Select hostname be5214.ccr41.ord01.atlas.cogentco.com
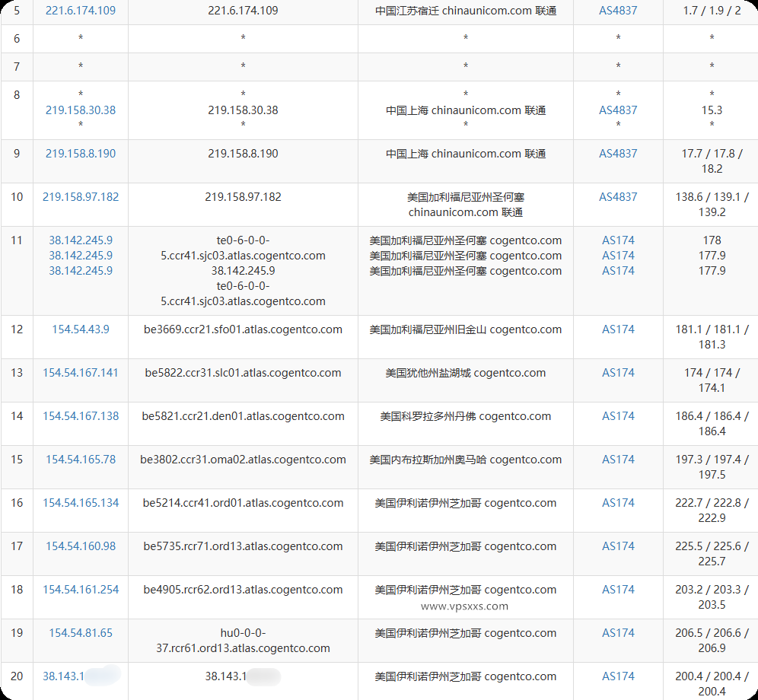Image resolution: width=758 pixels, height=700 pixels. point(244,503)
